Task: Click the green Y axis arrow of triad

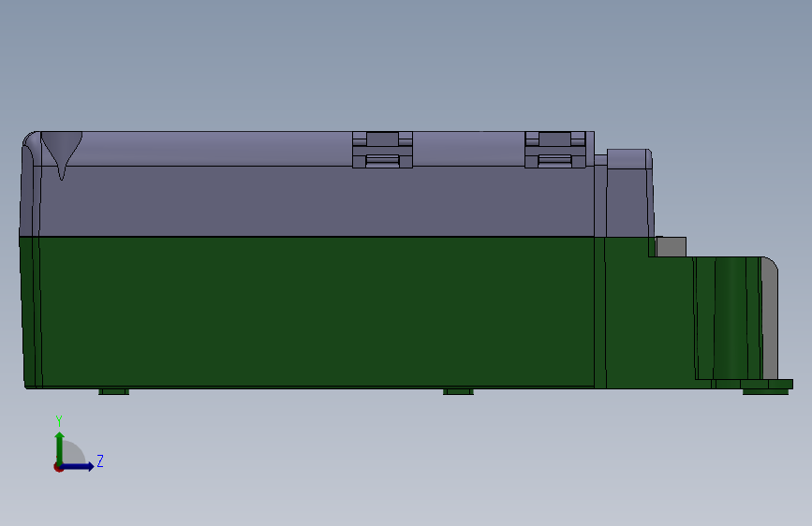Action: [x=60, y=447]
